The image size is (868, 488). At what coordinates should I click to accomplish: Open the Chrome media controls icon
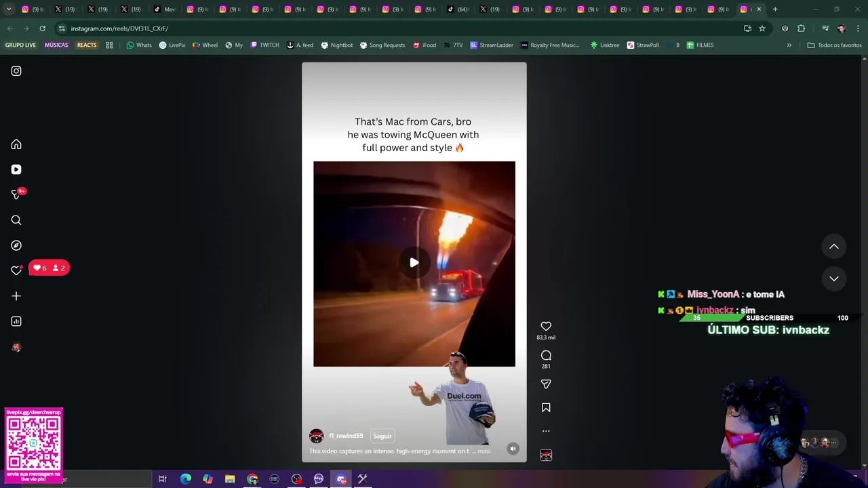(x=825, y=28)
